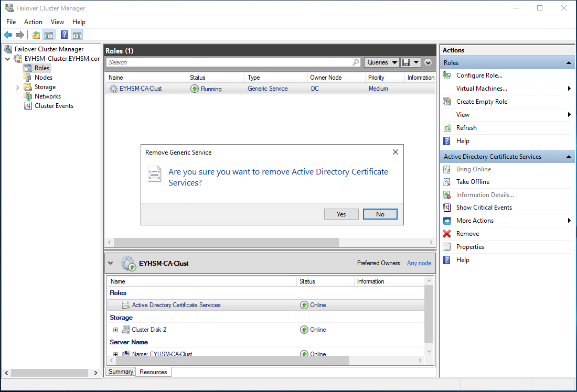This screenshot has height=392, width=577.
Task: Click Take Offline action
Action: pyautogui.click(x=473, y=182)
